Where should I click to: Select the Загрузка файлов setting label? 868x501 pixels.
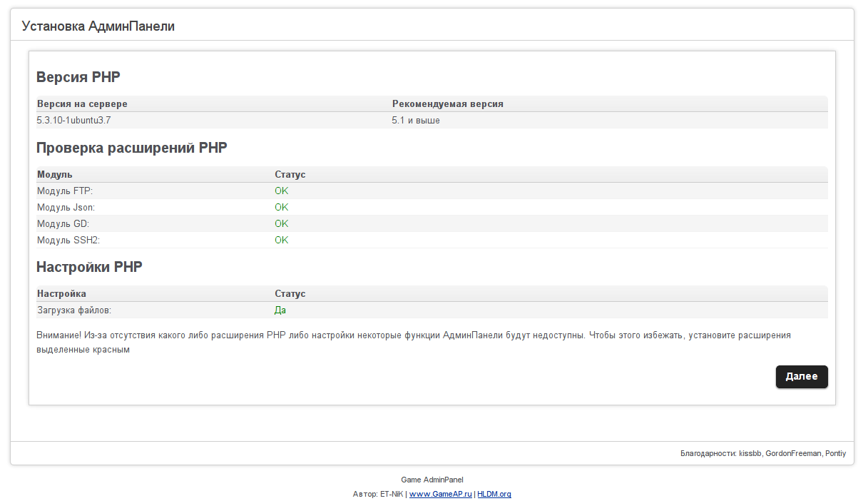coord(74,310)
